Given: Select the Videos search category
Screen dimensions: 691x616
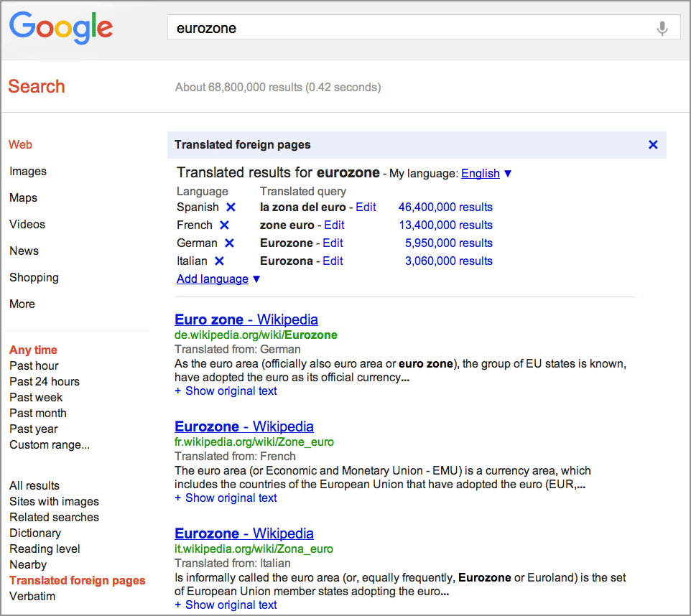Looking at the screenshot, I should point(27,225).
